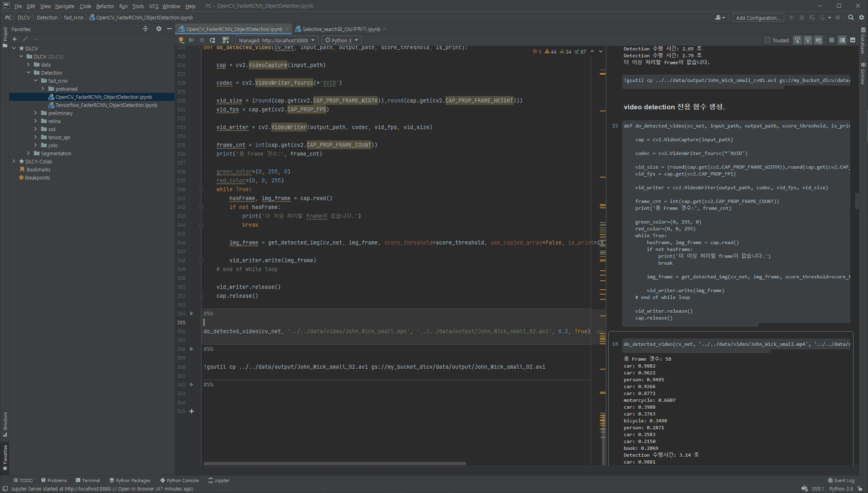Open Jupyter server localhost:8888 dropdown

point(277,40)
